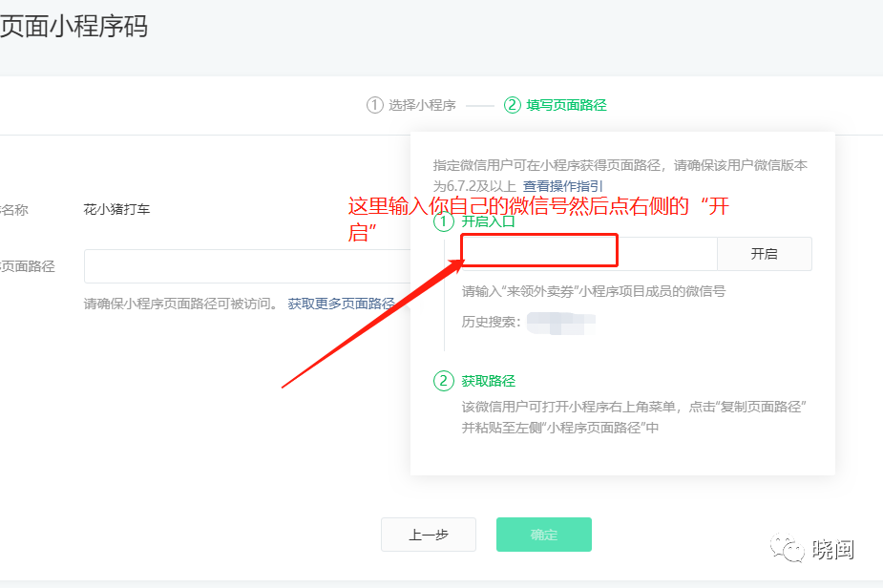Click the 花小猪打车 mini program name

116,209
